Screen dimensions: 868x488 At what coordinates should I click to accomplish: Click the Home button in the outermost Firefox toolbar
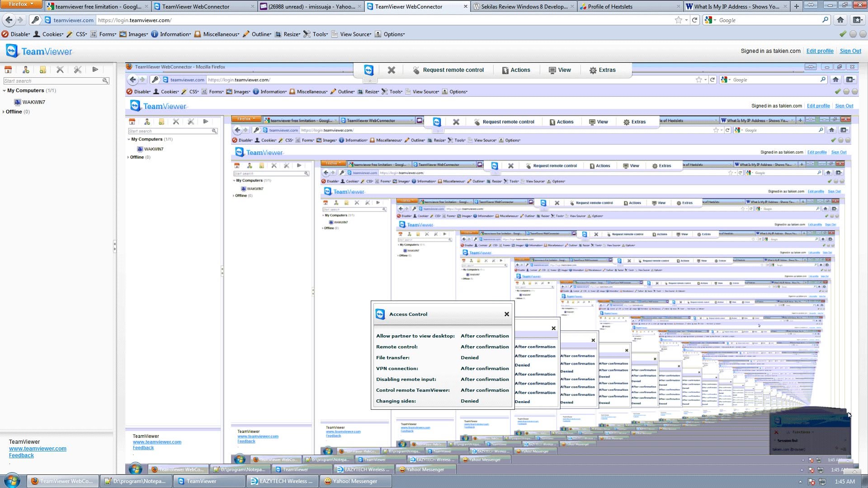[x=840, y=20]
